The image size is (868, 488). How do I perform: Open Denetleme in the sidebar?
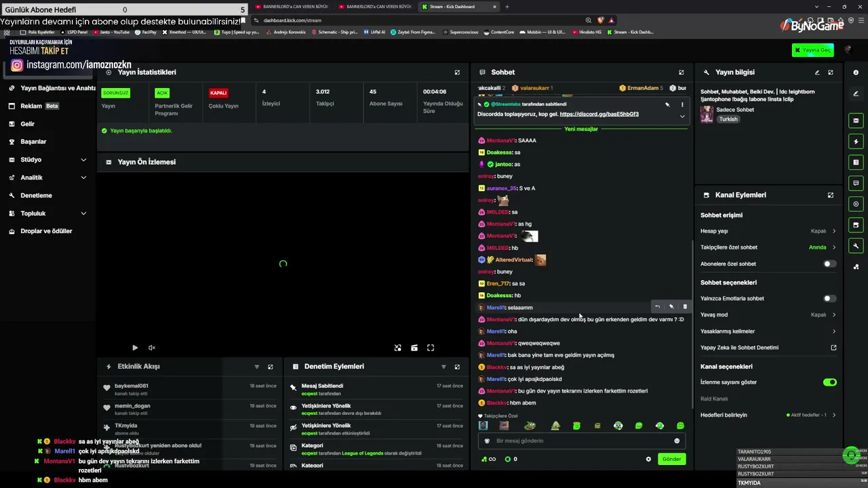(49, 195)
